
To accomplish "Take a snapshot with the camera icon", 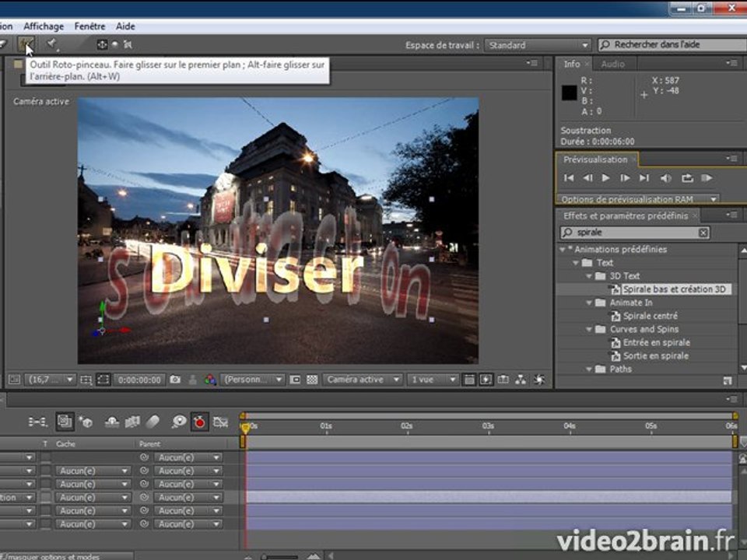I will (x=175, y=380).
